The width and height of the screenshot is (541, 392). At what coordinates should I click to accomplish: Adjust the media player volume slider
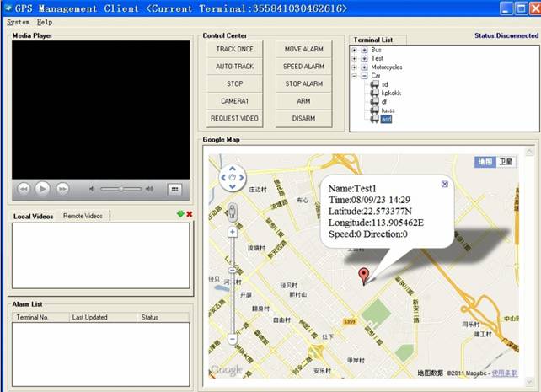(x=121, y=189)
